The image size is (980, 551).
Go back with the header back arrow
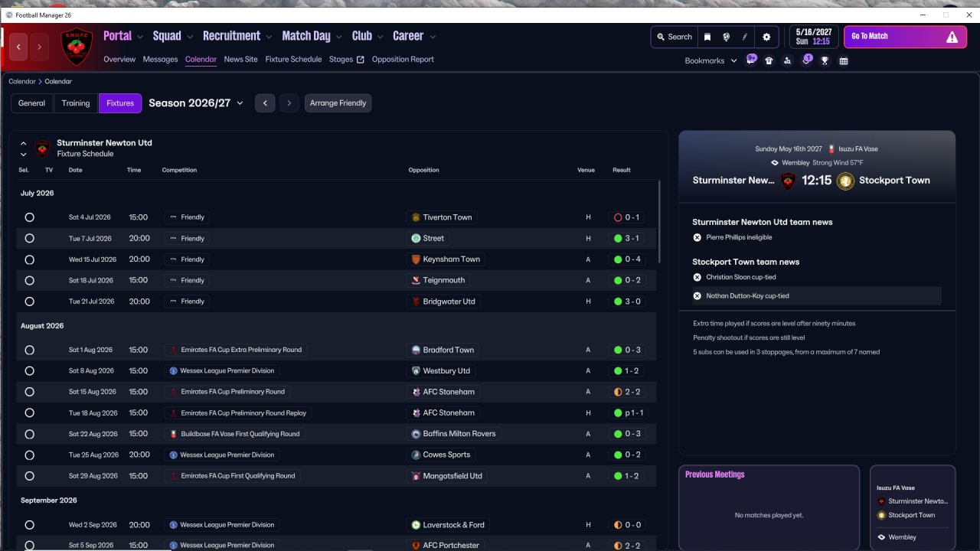(19, 47)
